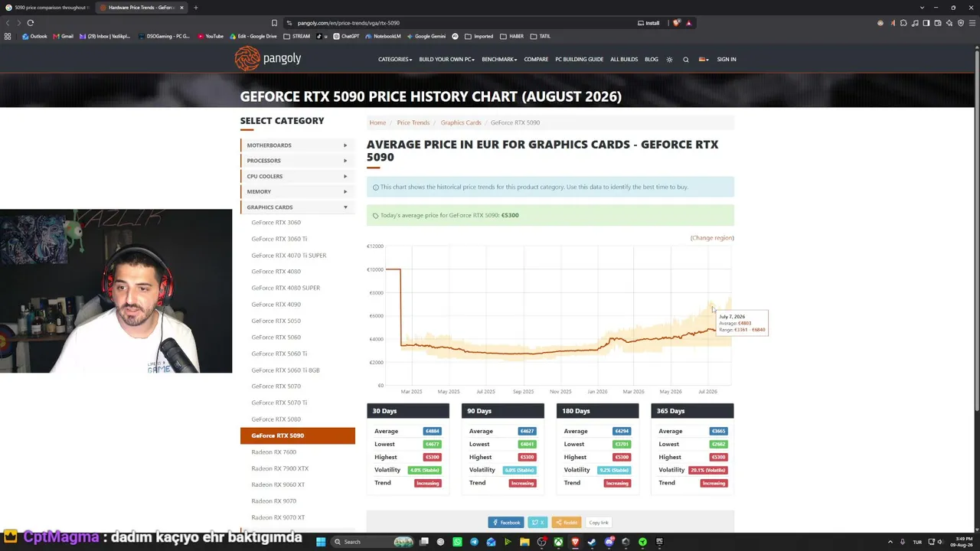Open the Benchmark dropdown menu
Screen dimensions: 980x551
[499, 60]
